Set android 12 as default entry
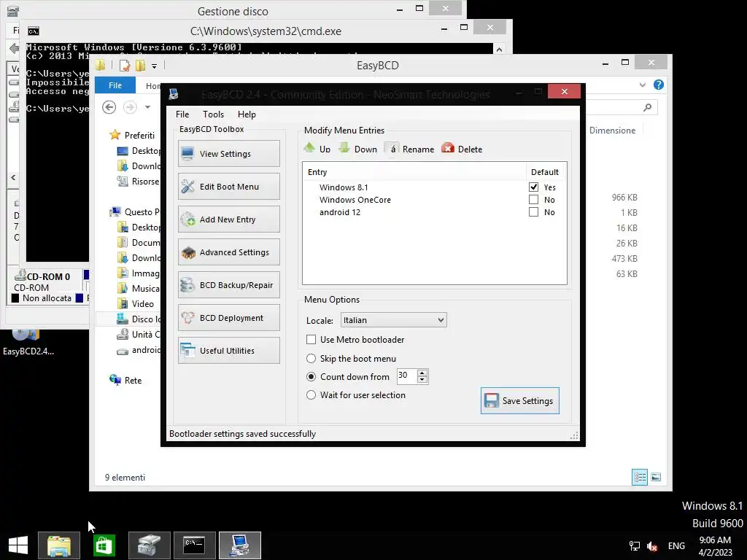The width and height of the screenshot is (747, 560). 533,212
